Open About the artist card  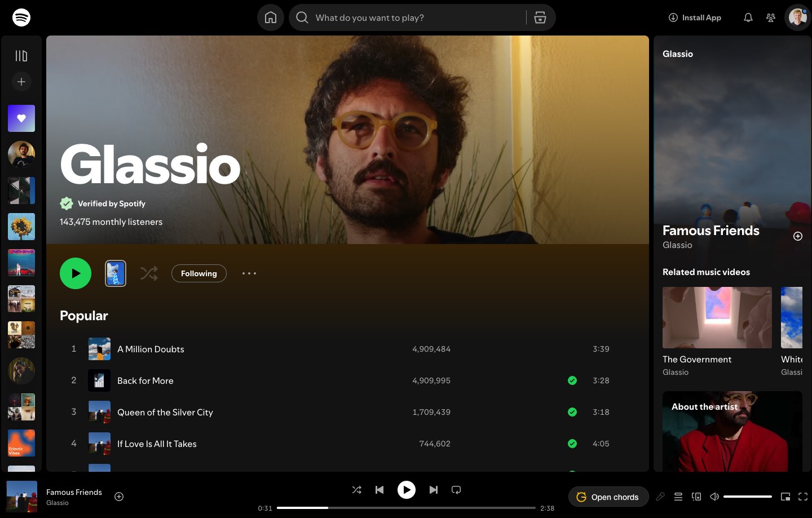(x=732, y=431)
